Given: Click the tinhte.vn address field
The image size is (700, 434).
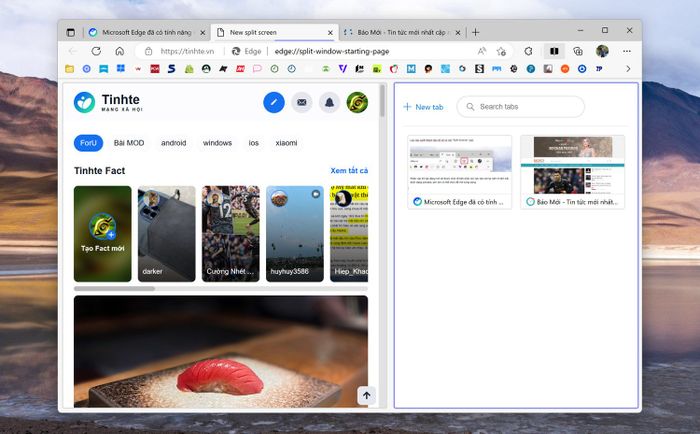Looking at the screenshot, I should pyautogui.click(x=187, y=51).
